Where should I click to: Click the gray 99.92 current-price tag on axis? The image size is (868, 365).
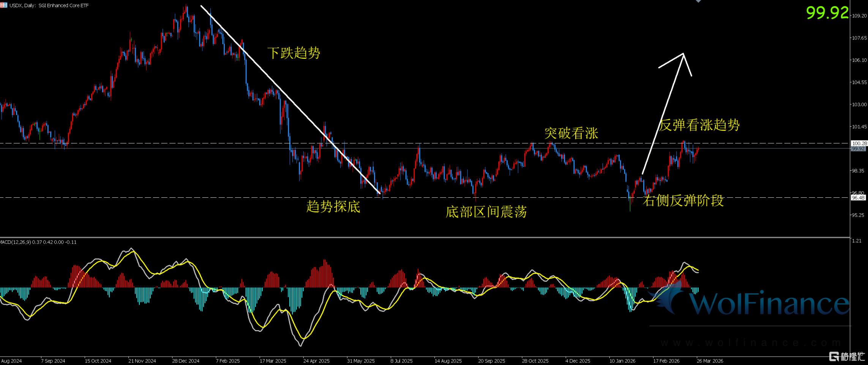coord(859,149)
